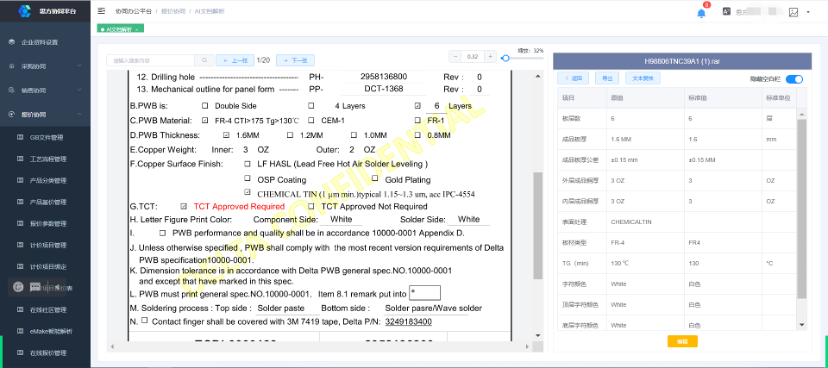Image resolution: width=828 pixels, height=368 pixels.
Task: Collapse the fourth sidebar menu chevron
Action: (79, 114)
